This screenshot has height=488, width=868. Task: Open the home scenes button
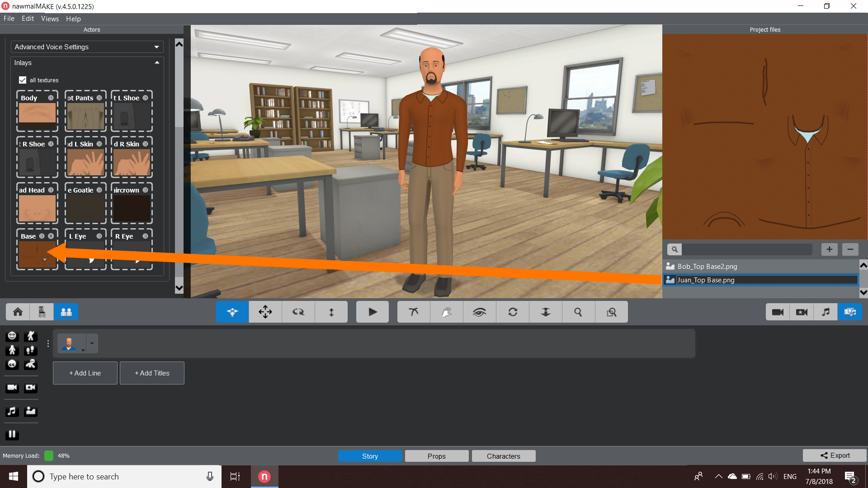point(18,312)
